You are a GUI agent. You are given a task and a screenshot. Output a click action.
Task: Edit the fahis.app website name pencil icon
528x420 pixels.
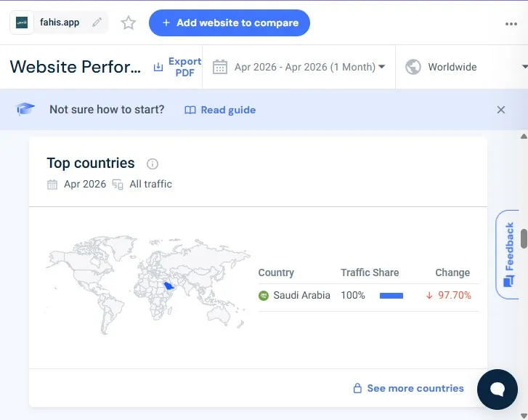(97, 23)
